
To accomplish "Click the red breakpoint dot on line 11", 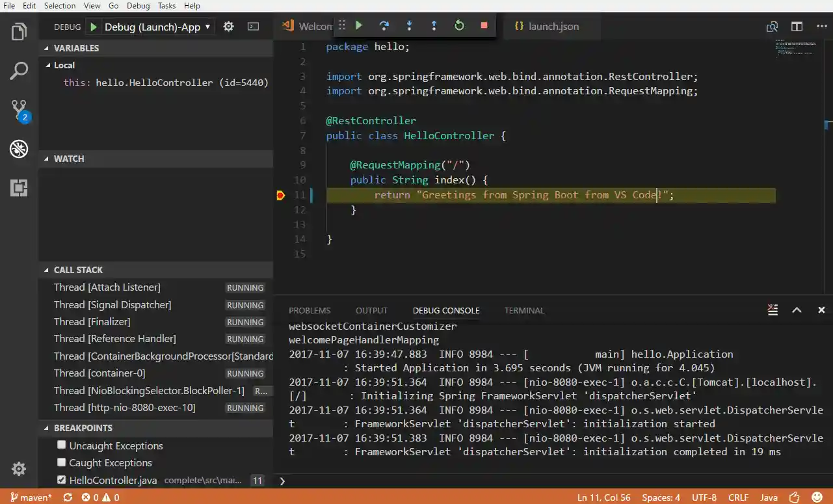I will click(x=280, y=194).
